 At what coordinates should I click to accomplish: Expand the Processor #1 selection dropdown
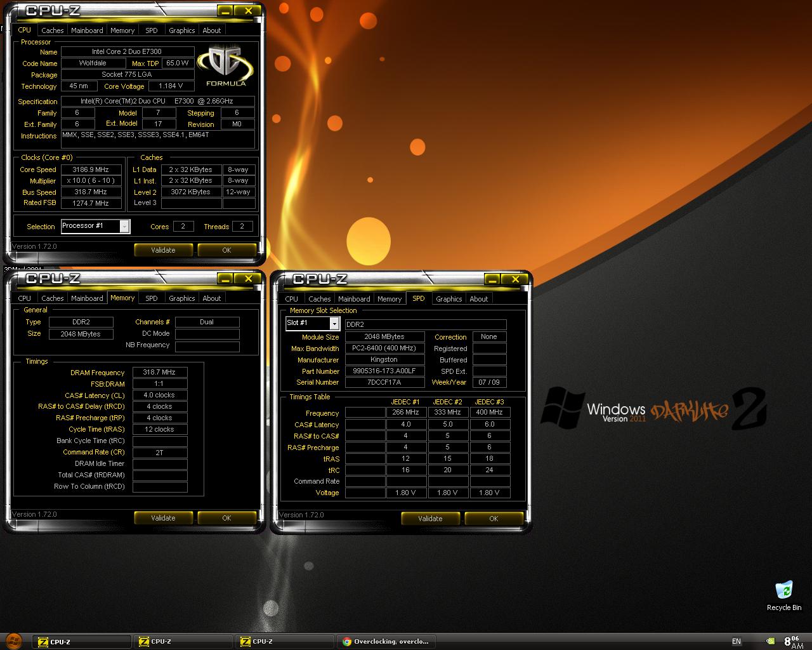click(124, 226)
